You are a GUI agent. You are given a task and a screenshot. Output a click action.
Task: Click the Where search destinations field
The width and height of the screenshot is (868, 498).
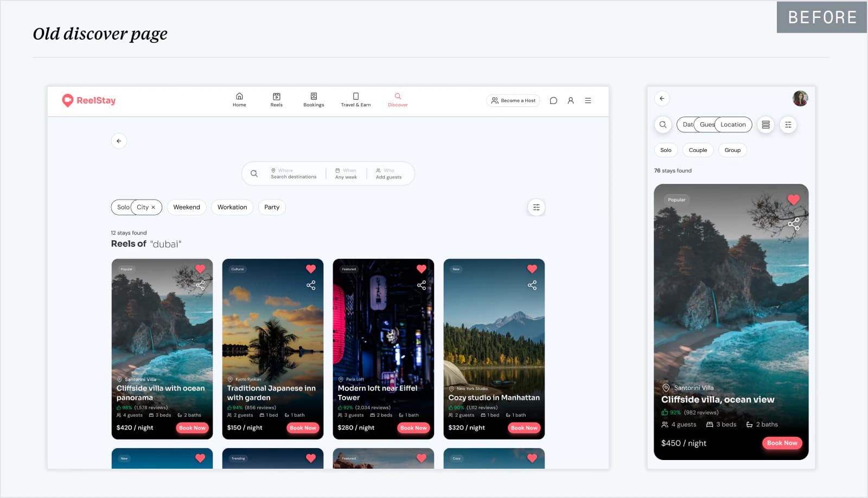(293, 174)
